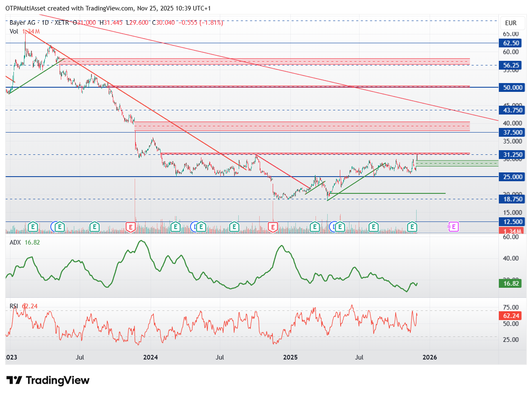Image resolution: width=532 pixels, height=396 pixels.
Task: Click the red earnings marker just before 2024
Action: (x=130, y=227)
